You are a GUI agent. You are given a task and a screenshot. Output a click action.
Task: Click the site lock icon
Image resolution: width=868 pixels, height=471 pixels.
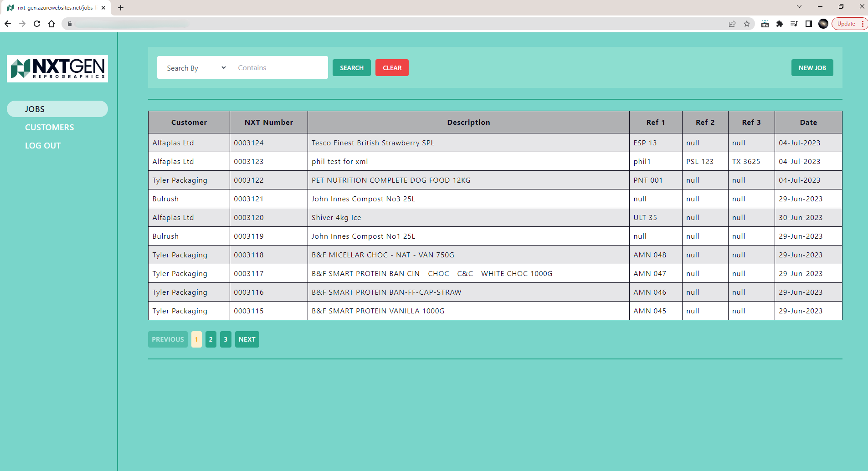pos(70,24)
